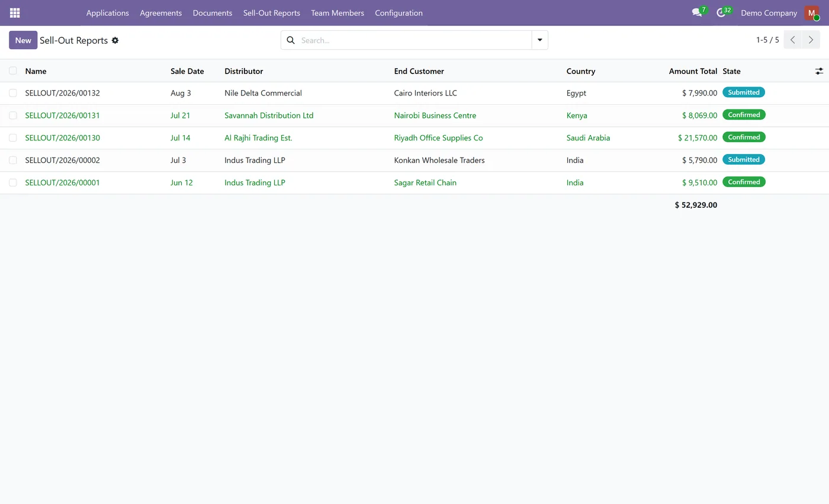Go to the previous page arrow
Image resolution: width=829 pixels, height=504 pixels.
coord(793,40)
